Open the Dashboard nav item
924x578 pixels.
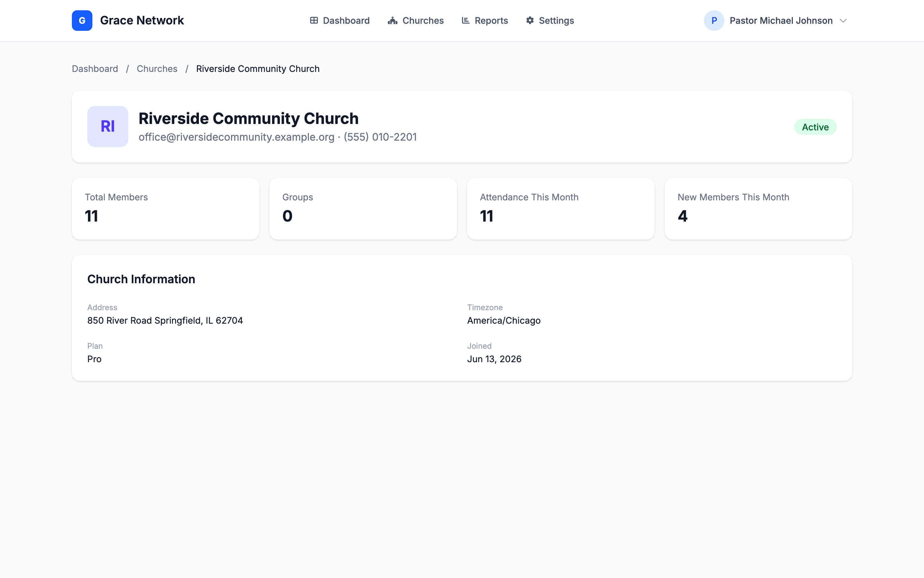[x=340, y=21]
